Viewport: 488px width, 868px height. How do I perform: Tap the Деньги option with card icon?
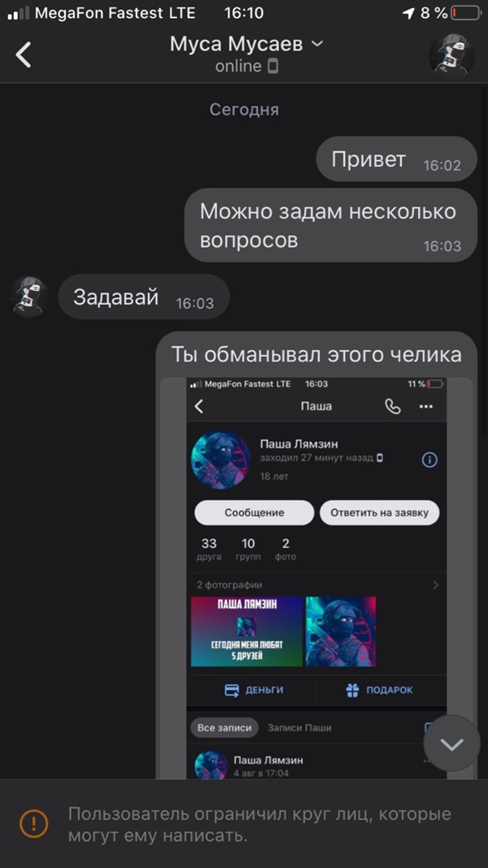tap(254, 690)
